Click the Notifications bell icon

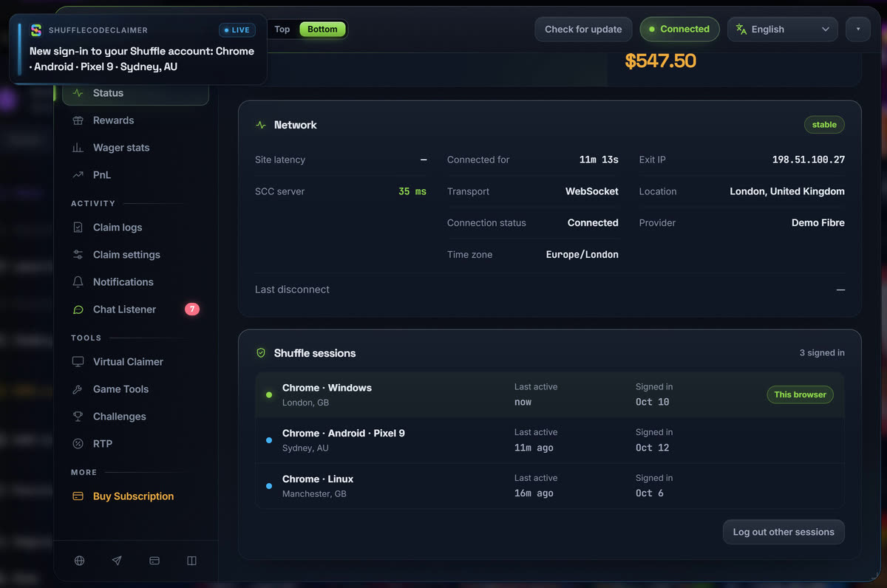coord(78,282)
